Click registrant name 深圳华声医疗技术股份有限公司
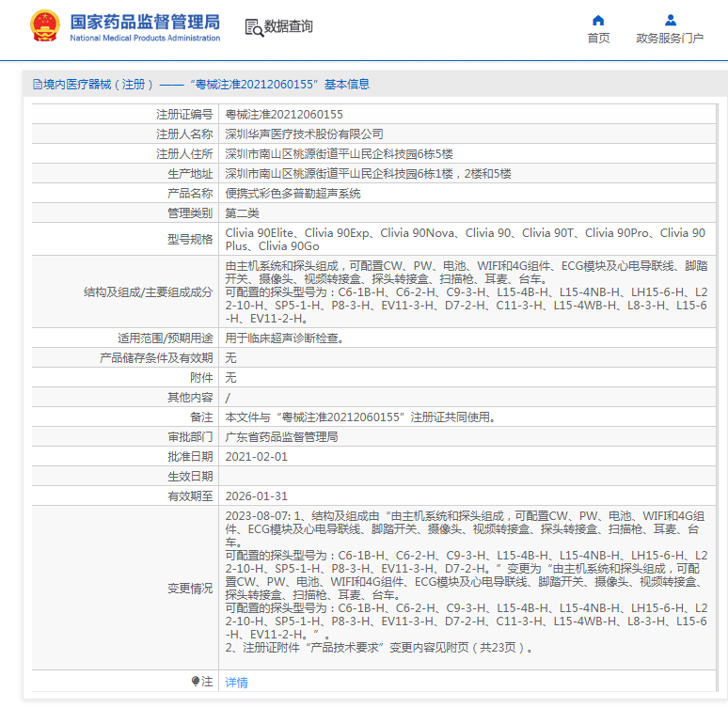Viewport: 728px width, 708px height. point(304,134)
